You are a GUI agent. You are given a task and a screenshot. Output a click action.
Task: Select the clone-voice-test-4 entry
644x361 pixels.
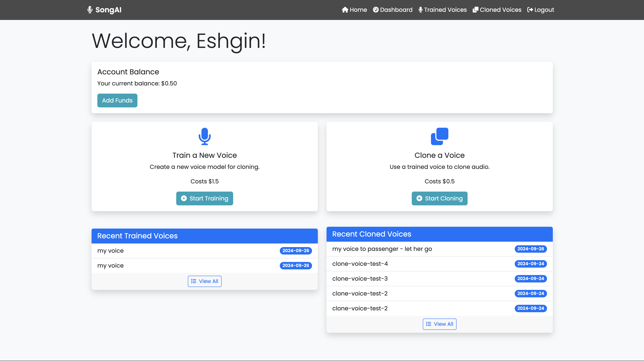360,264
